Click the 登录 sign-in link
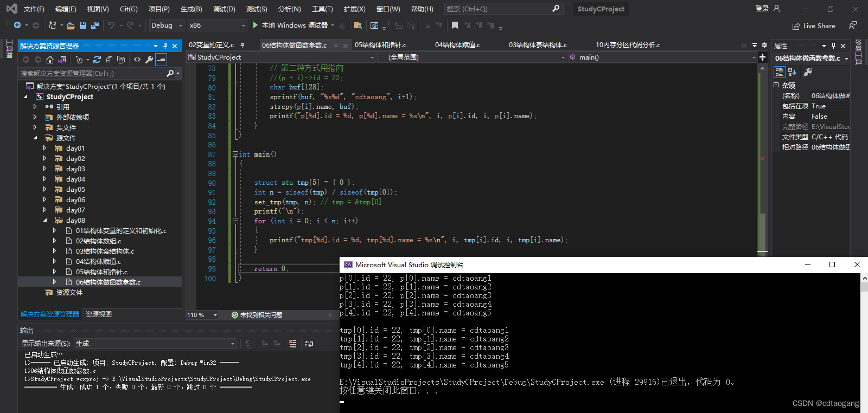This screenshot has width=868, height=413. tap(762, 9)
